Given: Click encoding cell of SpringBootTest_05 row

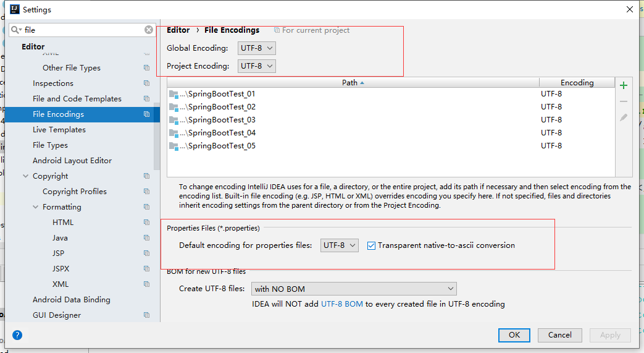Looking at the screenshot, I should click(577, 146).
